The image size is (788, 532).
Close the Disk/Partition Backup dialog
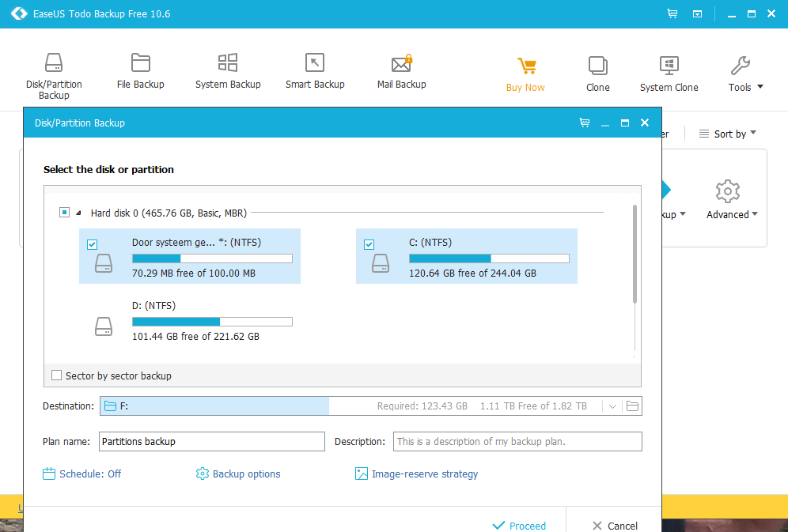[x=645, y=123]
